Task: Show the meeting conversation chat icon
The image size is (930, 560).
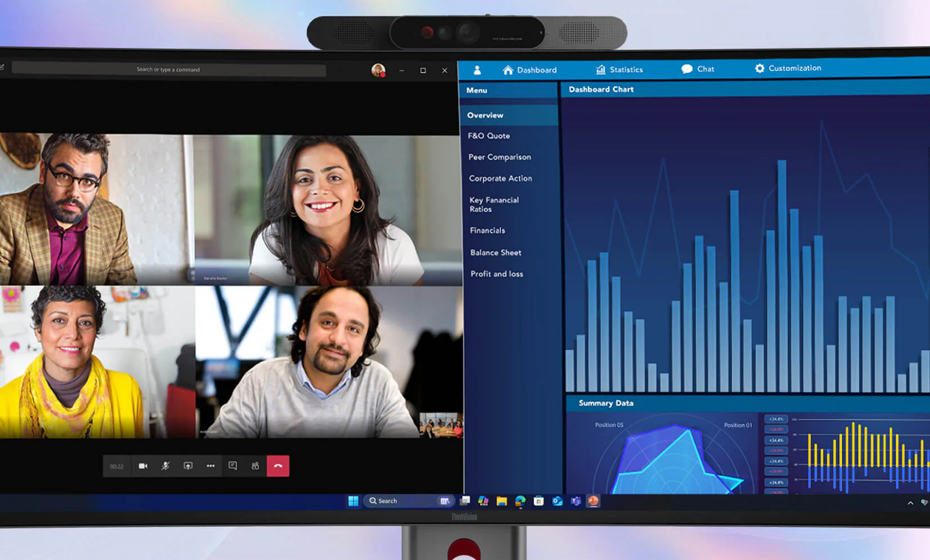Action: click(x=233, y=466)
